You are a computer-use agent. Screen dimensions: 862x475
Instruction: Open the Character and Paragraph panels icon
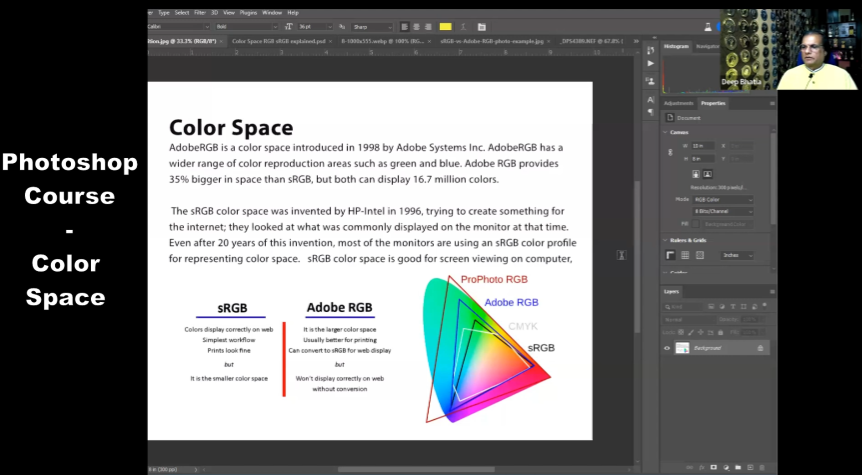point(481,26)
